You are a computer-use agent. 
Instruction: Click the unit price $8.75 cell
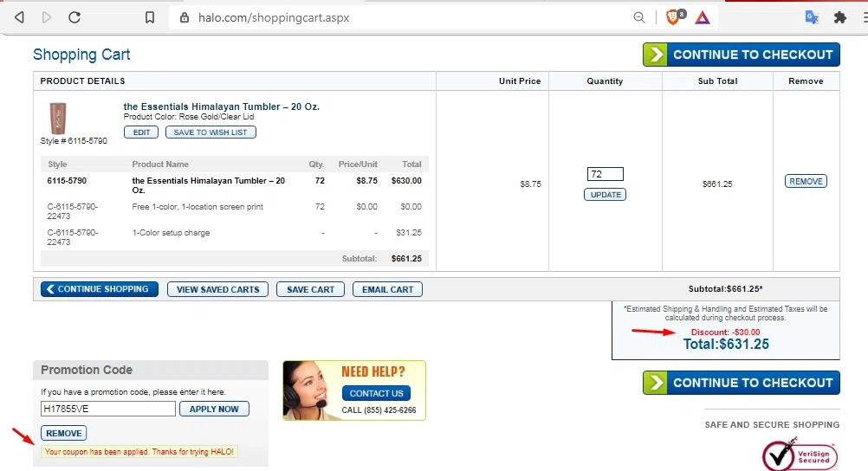(x=530, y=184)
